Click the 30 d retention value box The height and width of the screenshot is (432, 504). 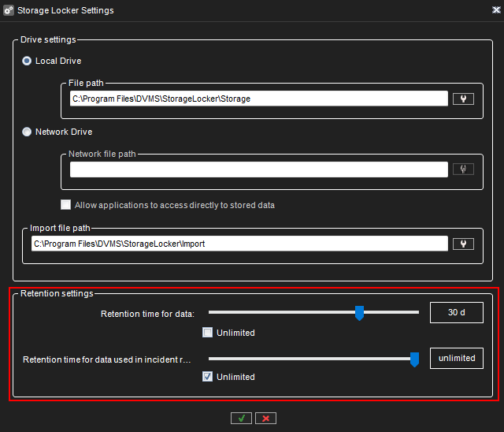tap(456, 313)
